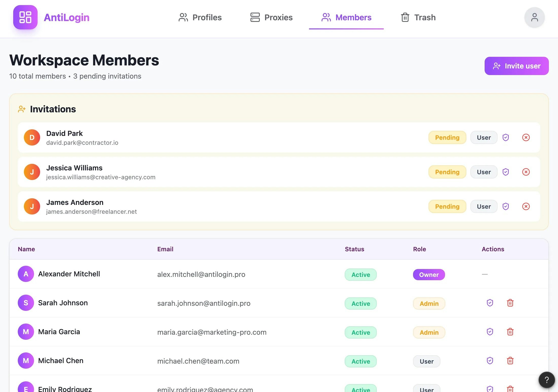Click the AntiLogin logo icon
The width and height of the screenshot is (558, 392).
(x=25, y=17)
